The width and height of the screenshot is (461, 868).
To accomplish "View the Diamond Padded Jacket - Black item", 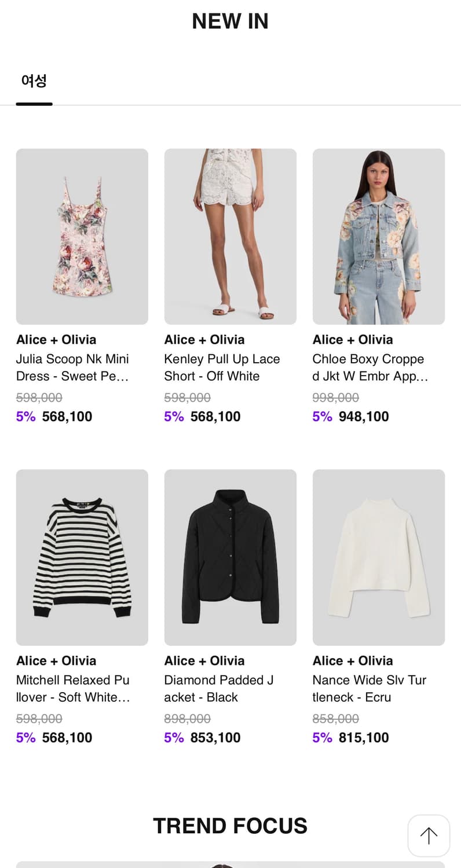I will [x=219, y=689].
